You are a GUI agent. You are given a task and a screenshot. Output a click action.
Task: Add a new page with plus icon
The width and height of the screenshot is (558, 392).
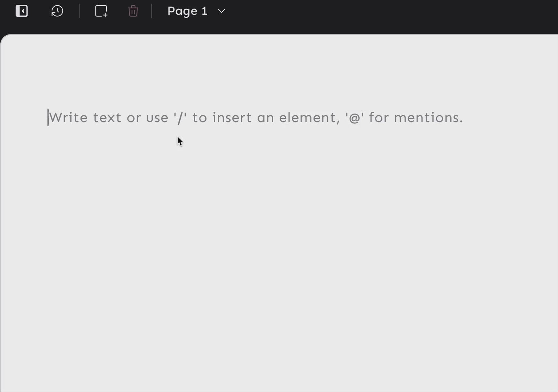coord(101,11)
